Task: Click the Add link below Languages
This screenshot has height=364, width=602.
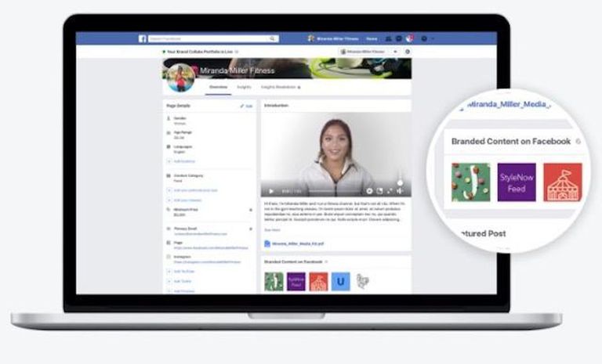Action: point(182,161)
